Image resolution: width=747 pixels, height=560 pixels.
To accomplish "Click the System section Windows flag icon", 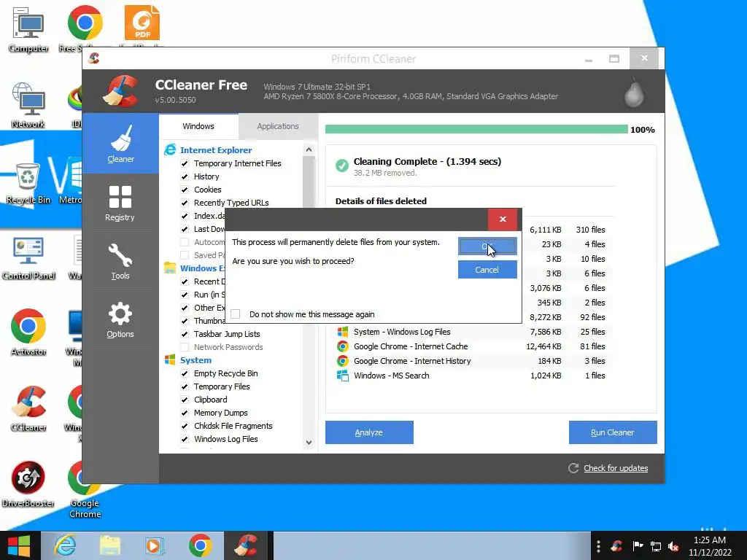I will 170,360.
